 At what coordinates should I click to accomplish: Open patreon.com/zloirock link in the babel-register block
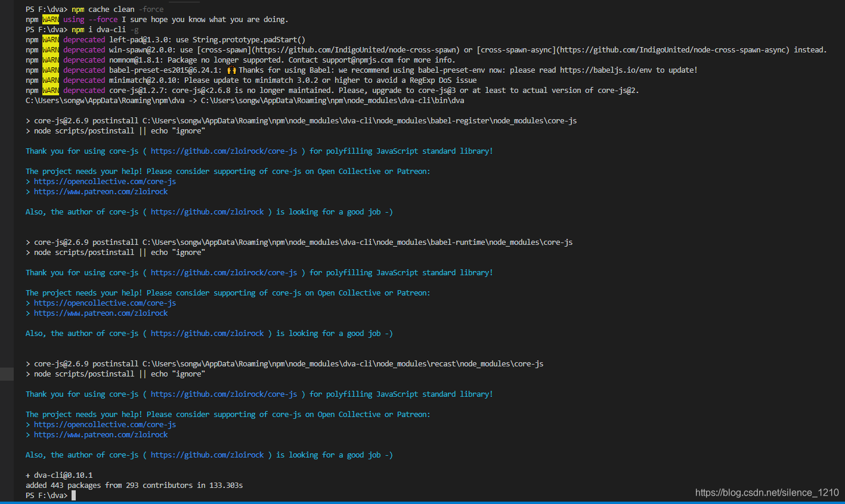(101, 192)
